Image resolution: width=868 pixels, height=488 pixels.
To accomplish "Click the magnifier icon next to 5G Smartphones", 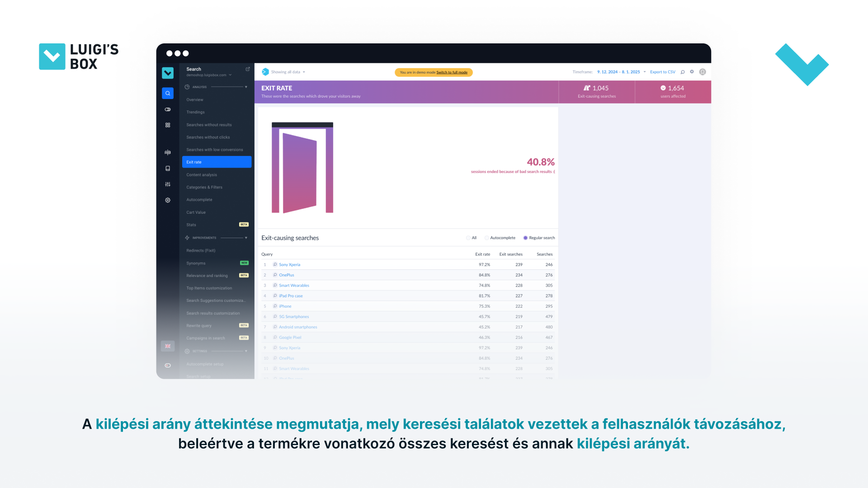I will [275, 317].
